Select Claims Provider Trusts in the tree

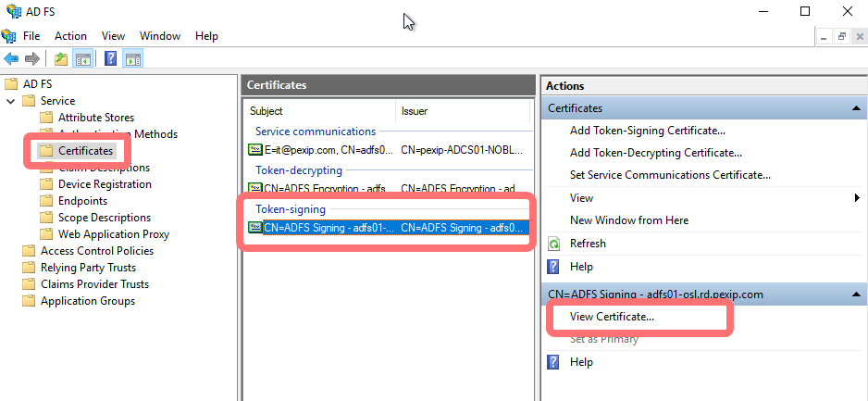94,284
